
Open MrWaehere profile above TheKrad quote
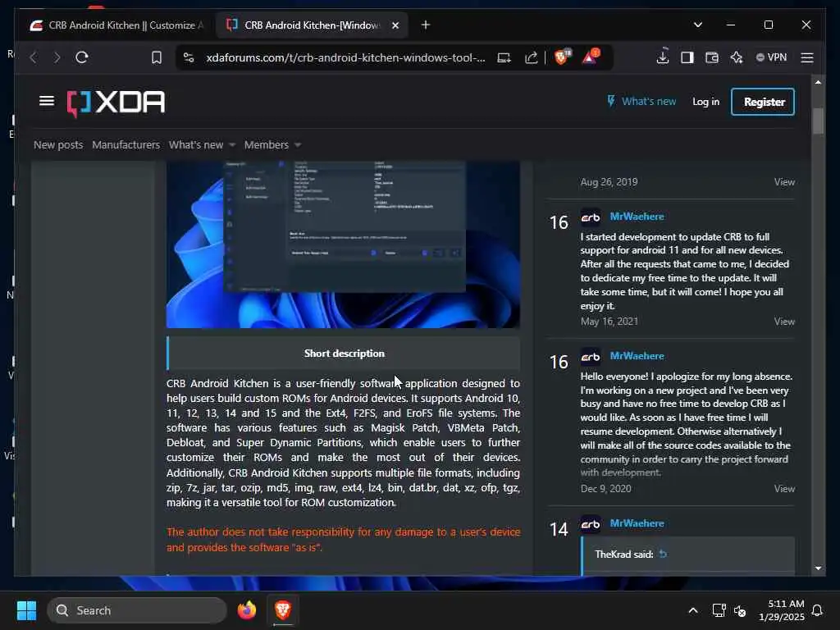tap(637, 523)
